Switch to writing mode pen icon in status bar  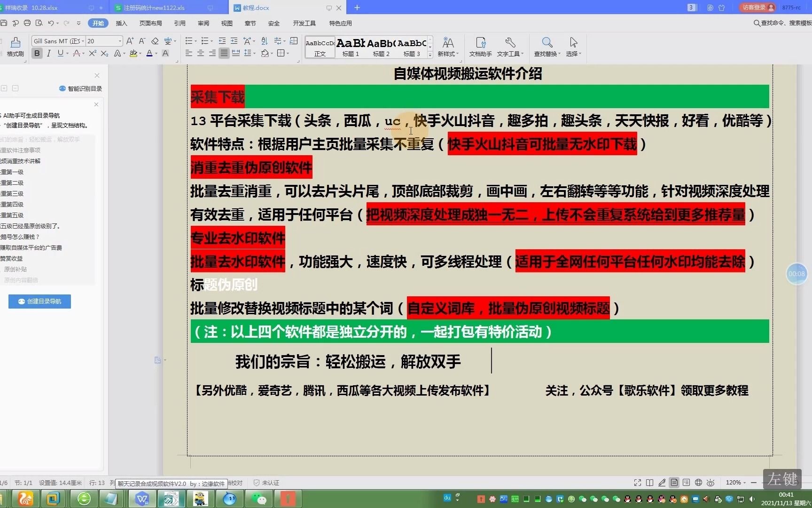[662, 483]
